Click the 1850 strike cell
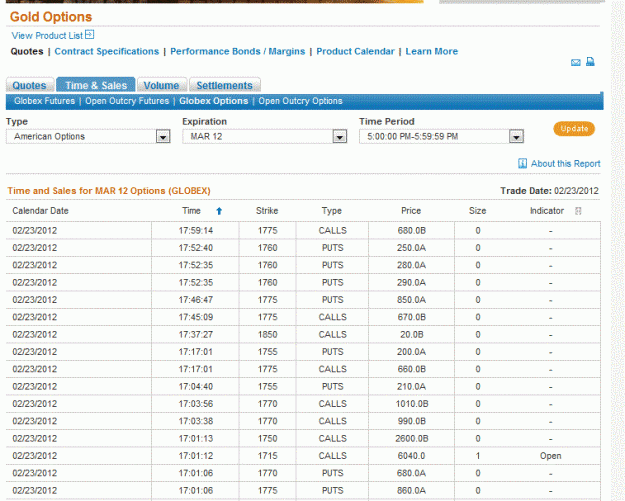The height and width of the screenshot is (501, 625). click(267, 335)
